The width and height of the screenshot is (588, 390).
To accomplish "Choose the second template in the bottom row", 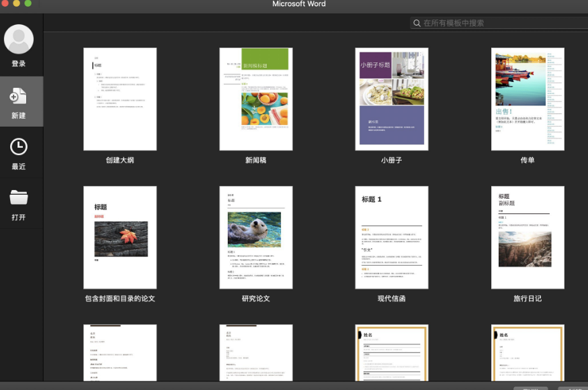I will [256, 352].
